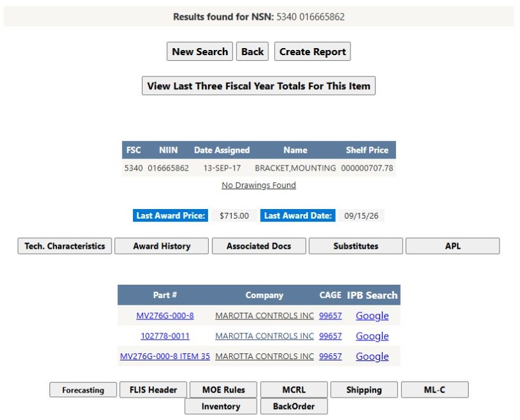This screenshot has width=520, height=420.
Task: Open CAGE 99657 in 102778-0011 row
Action: (x=331, y=336)
